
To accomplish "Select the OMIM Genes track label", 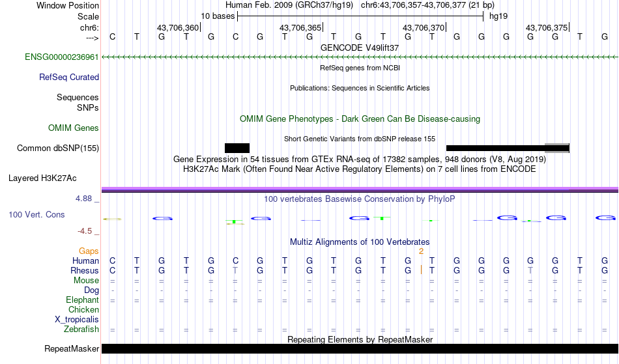I will coord(74,128).
